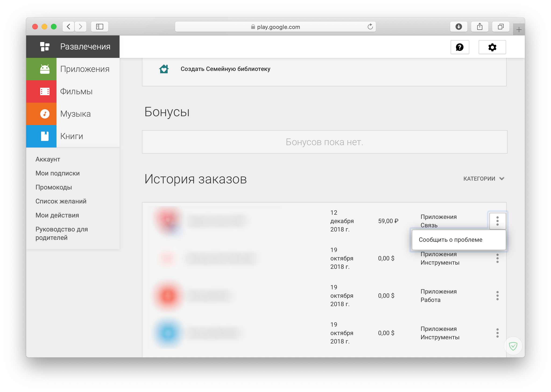Show all tabs overview icon
This screenshot has height=392, width=551.
click(x=501, y=27)
